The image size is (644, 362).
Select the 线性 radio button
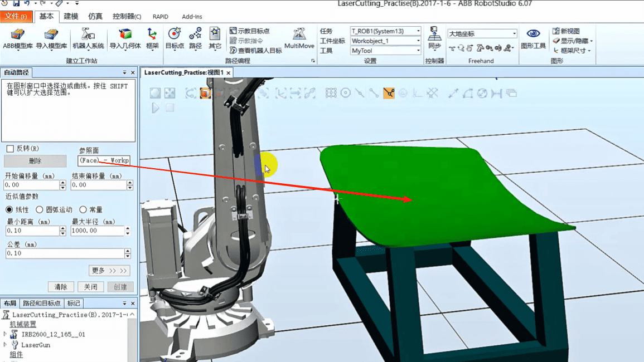(x=9, y=210)
